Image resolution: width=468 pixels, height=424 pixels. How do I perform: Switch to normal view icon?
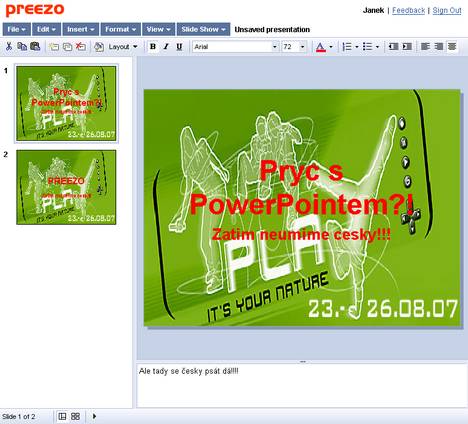pos(62,416)
